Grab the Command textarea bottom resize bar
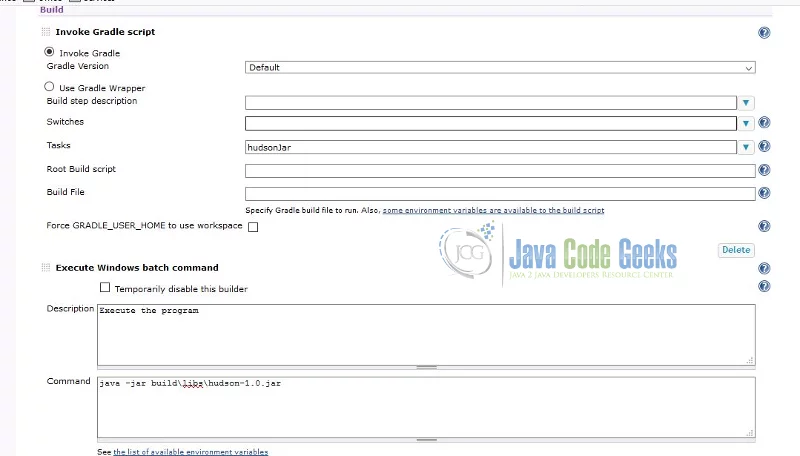This screenshot has width=800, height=456. pyautogui.click(x=426, y=440)
